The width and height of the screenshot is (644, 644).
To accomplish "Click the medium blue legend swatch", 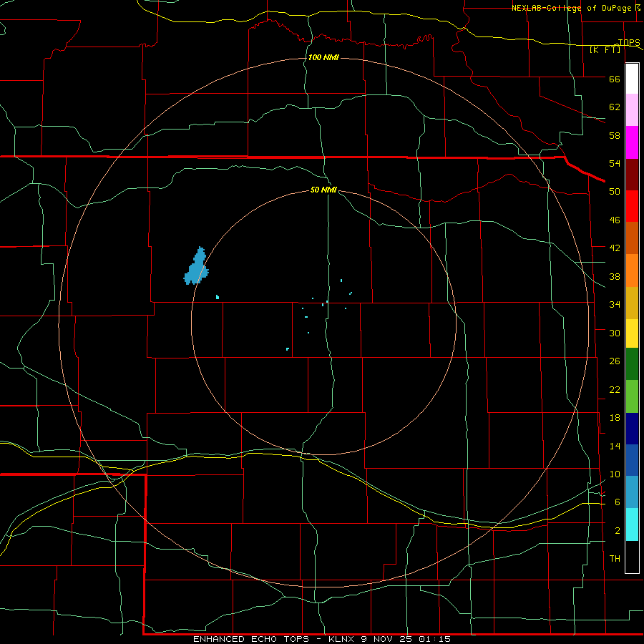I will (632, 460).
